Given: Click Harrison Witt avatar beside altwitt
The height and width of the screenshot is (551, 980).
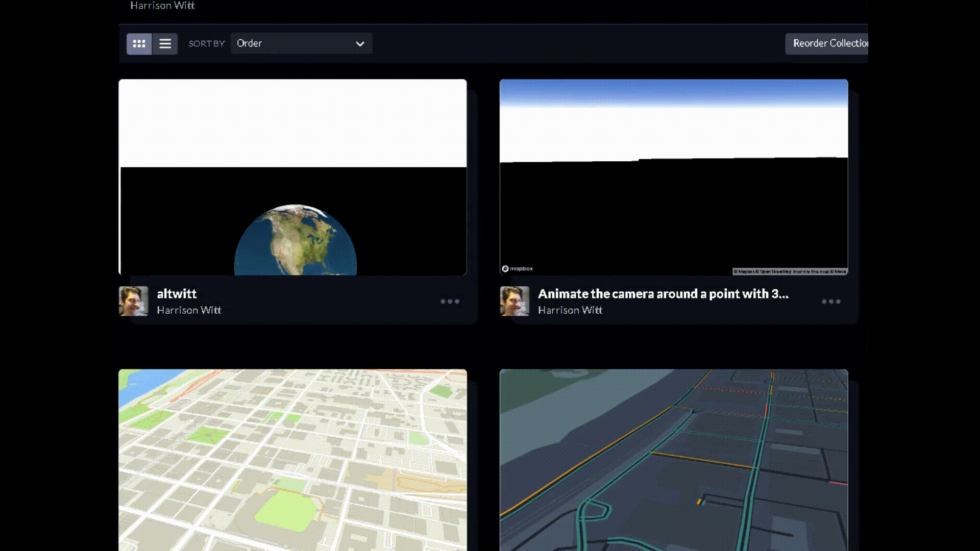Looking at the screenshot, I should (133, 301).
